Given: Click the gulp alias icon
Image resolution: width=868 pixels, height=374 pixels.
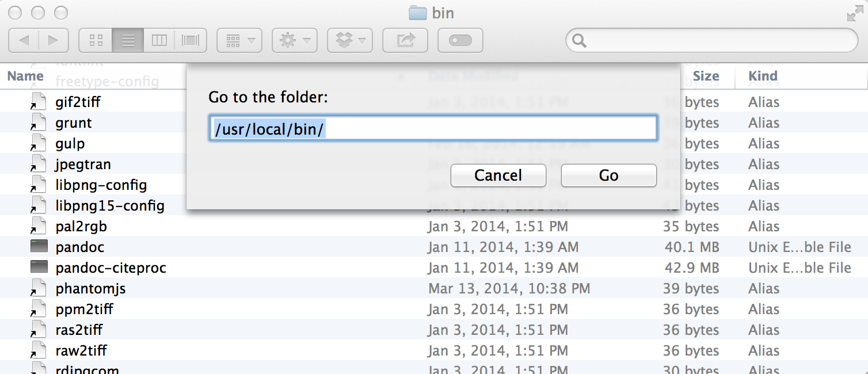Looking at the screenshot, I should (38, 143).
